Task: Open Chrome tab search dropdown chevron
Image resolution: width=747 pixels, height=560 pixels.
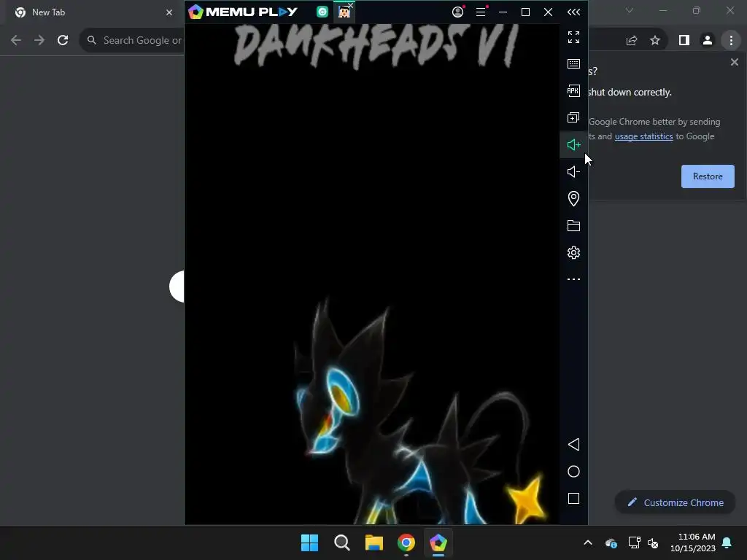Action: click(x=630, y=10)
